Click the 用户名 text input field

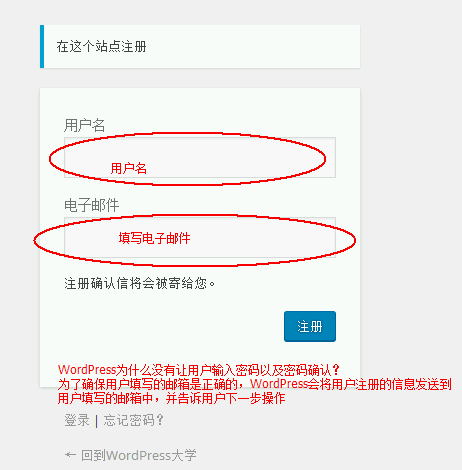click(x=200, y=157)
